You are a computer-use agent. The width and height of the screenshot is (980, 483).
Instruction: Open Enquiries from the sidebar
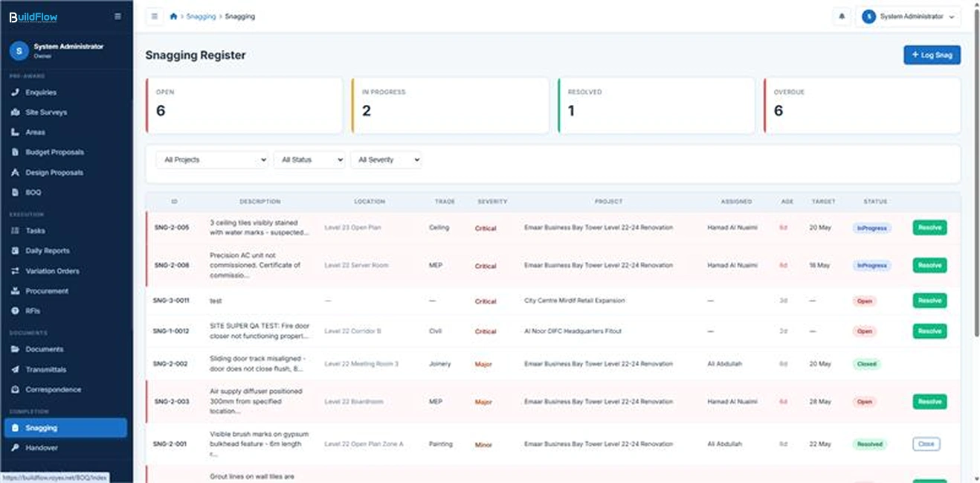41,92
